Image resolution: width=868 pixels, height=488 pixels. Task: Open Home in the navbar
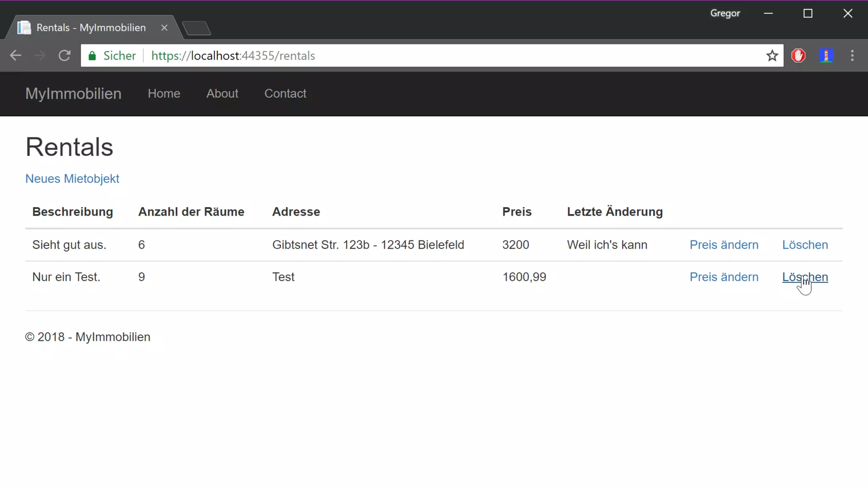(x=164, y=93)
